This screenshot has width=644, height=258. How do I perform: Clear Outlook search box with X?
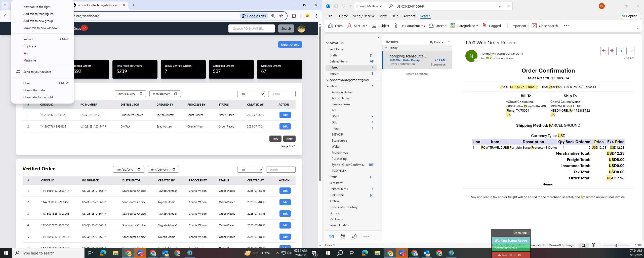[x=508, y=6]
